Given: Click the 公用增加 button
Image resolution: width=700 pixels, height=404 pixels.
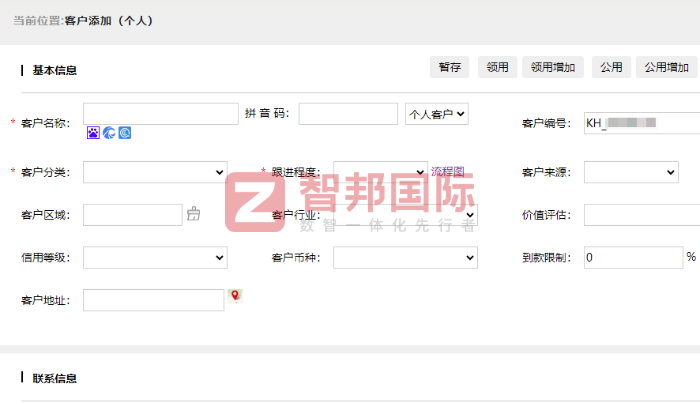Looking at the screenshot, I should [666, 67].
